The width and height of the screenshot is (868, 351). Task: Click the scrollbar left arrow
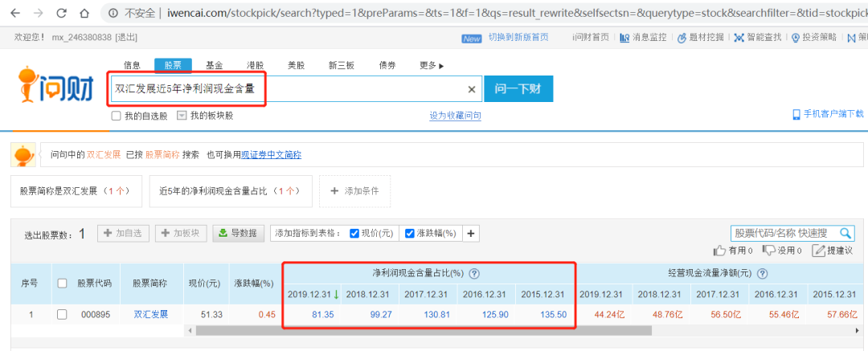[190, 330]
